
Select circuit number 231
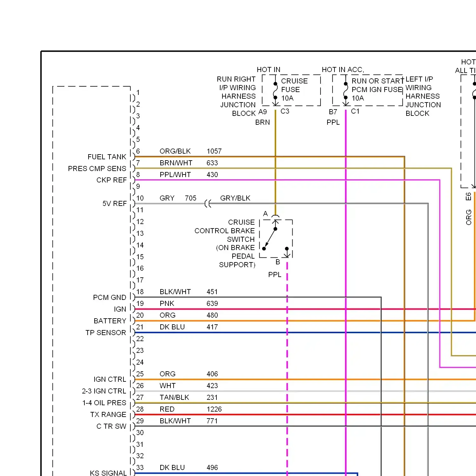212,397
